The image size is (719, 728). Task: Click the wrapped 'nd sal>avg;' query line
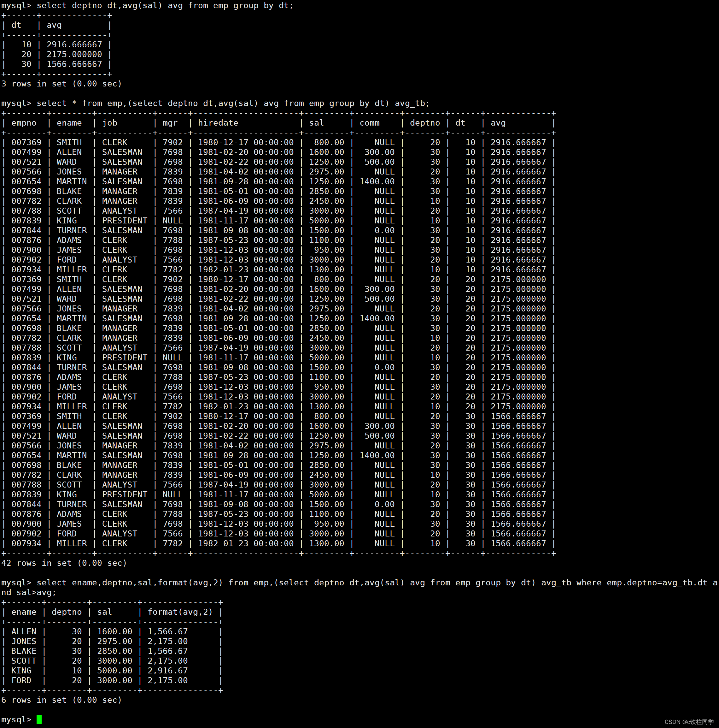click(x=29, y=592)
